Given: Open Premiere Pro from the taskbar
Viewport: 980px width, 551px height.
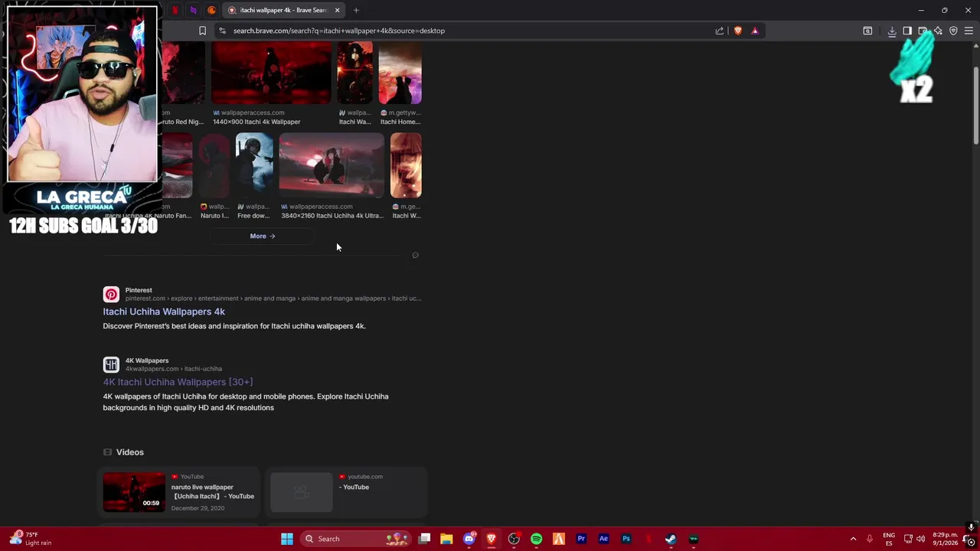Looking at the screenshot, I should (581, 539).
